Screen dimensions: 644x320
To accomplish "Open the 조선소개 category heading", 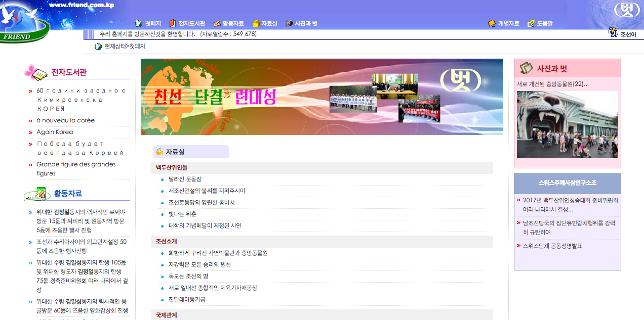I will tap(167, 241).
